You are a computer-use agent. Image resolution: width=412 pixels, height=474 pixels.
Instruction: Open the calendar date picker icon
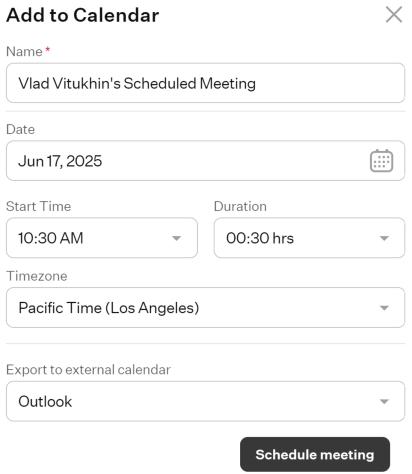click(x=381, y=161)
